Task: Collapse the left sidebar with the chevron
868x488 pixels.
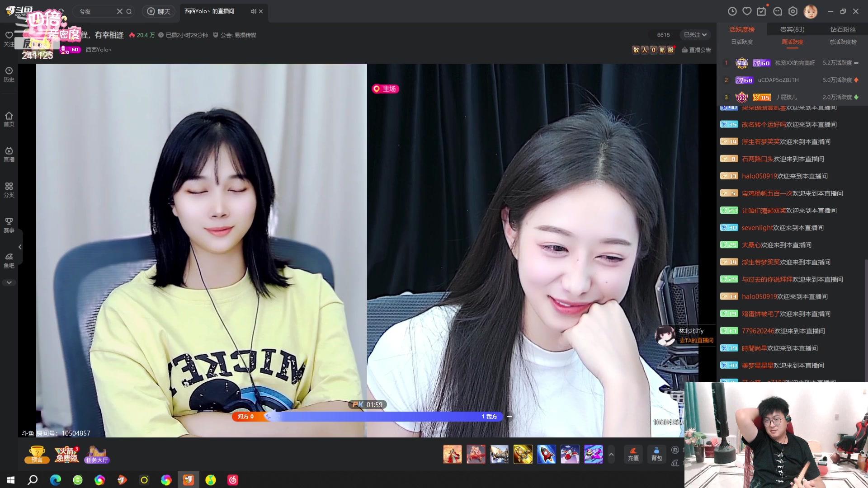Action: (20, 247)
